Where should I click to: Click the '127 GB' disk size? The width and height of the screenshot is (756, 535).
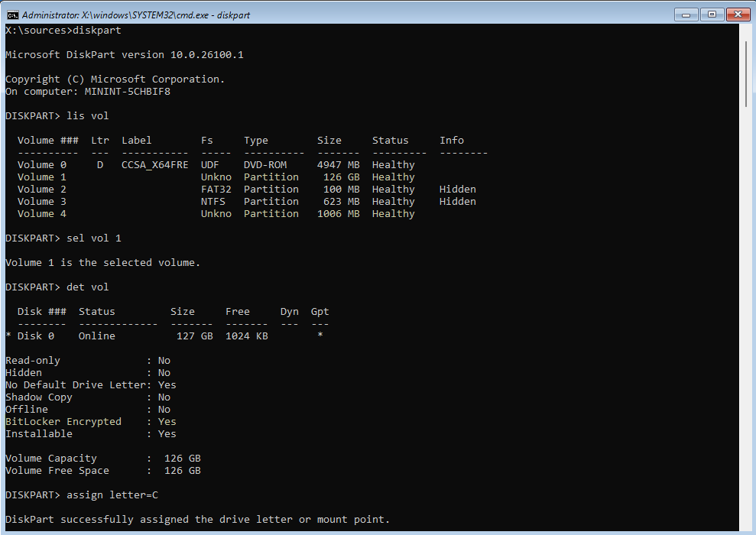click(195, 336)
